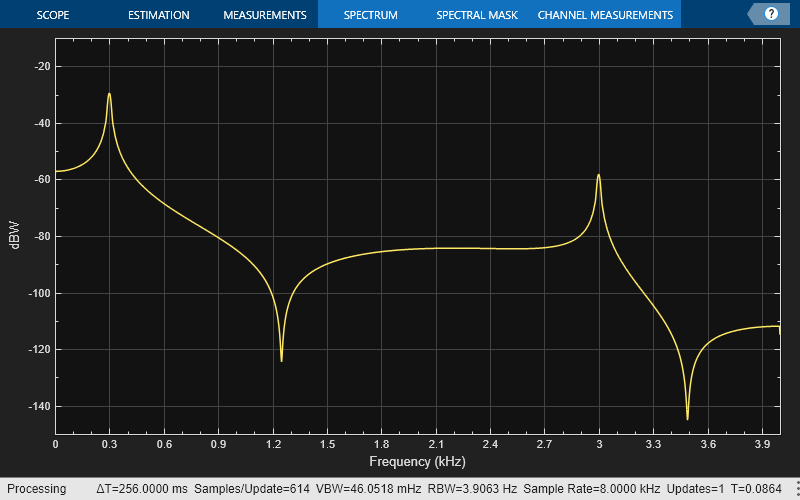
Task: Select the spectrum peak at 3 kHz
Action: 599,176
